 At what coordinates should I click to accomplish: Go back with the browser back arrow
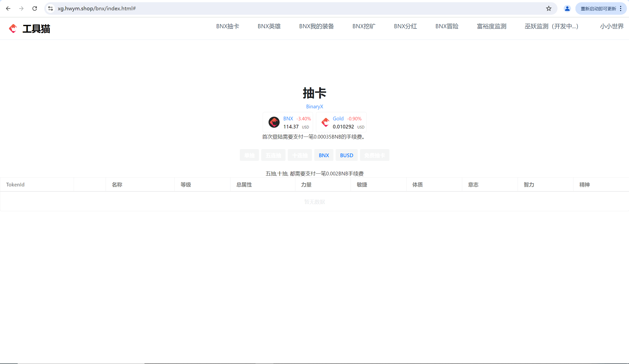point(8,9)
